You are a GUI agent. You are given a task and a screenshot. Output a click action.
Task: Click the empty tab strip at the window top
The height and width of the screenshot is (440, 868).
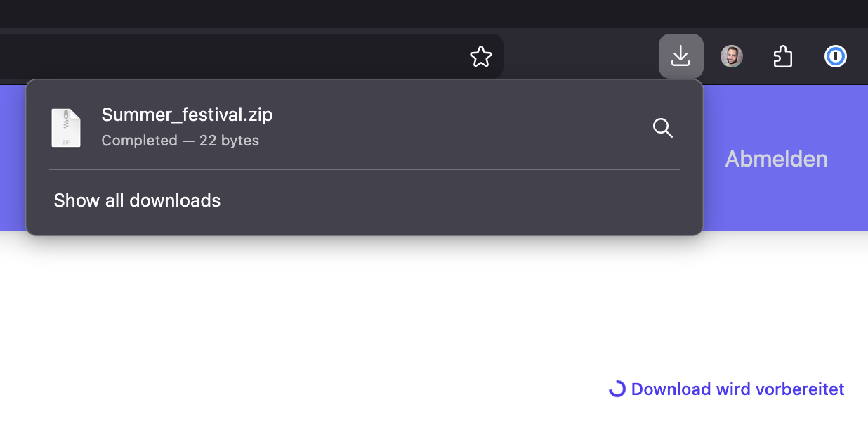pos(434,14)
